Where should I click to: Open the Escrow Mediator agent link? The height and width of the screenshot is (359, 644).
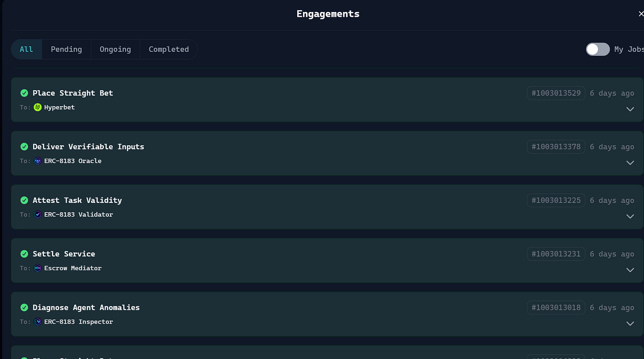(73, 268)
